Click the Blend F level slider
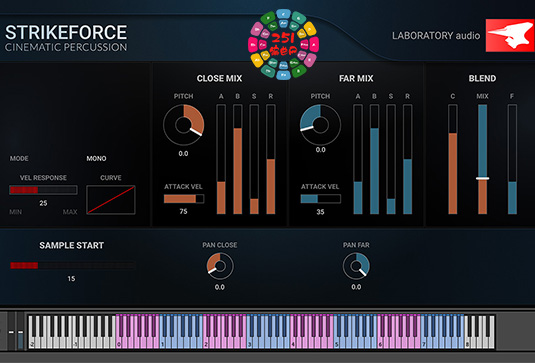Viewport: 535px width, 363px height. coord(512,159)
